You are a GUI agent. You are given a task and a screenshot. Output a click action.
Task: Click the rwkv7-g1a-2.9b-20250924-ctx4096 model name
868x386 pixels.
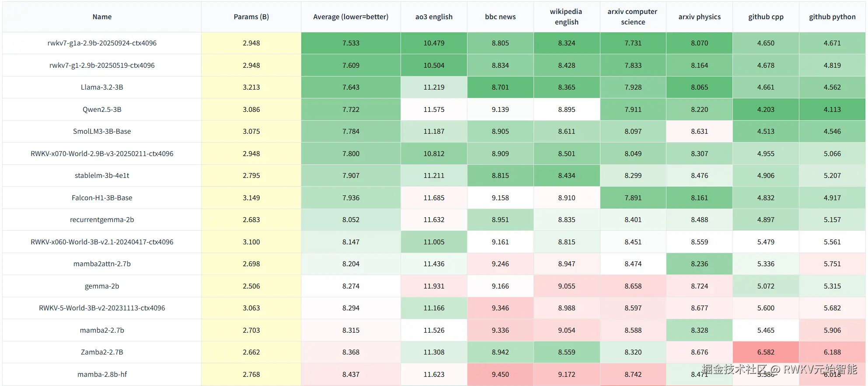102,43
